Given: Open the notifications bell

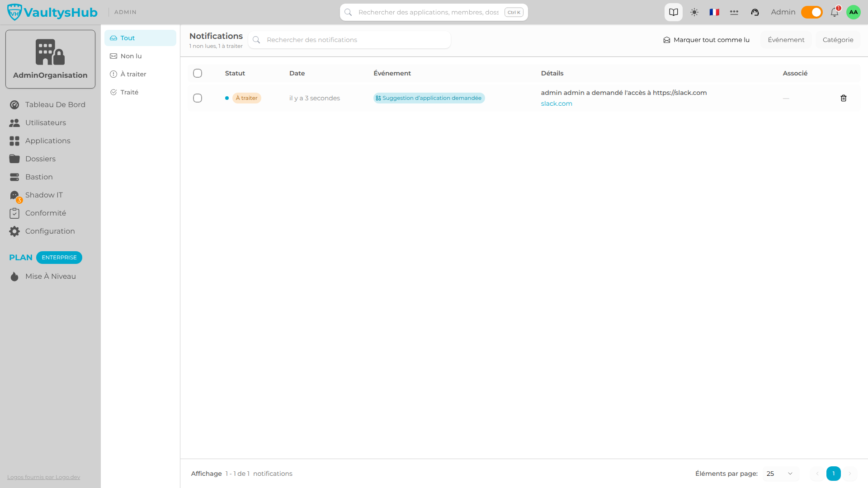Looking at the screenshot, I should (x=835, y=12).
